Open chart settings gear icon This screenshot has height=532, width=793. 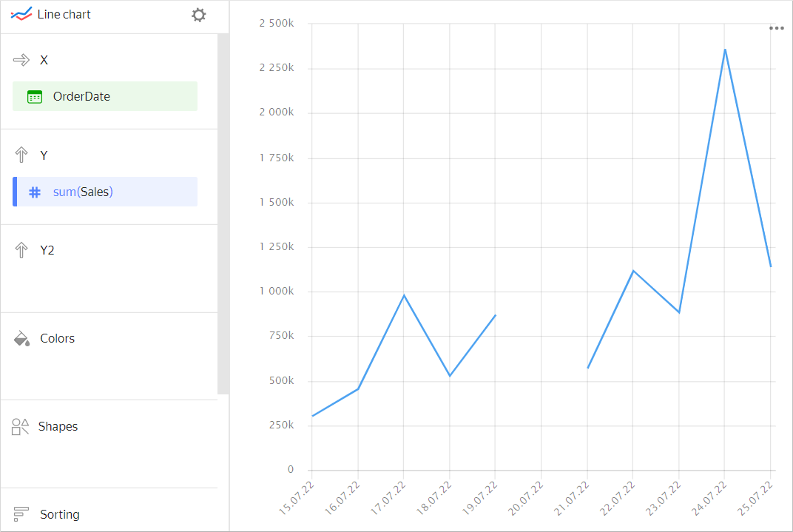198,15
